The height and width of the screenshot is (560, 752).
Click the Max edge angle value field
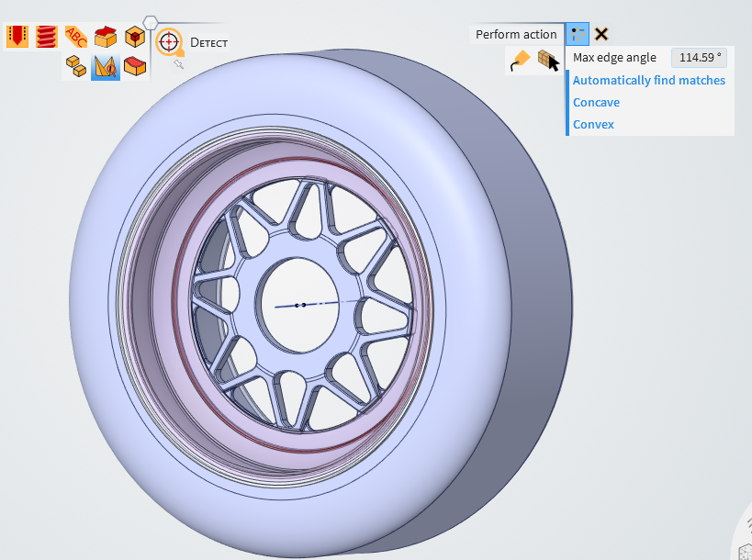[x=699, y=58]
